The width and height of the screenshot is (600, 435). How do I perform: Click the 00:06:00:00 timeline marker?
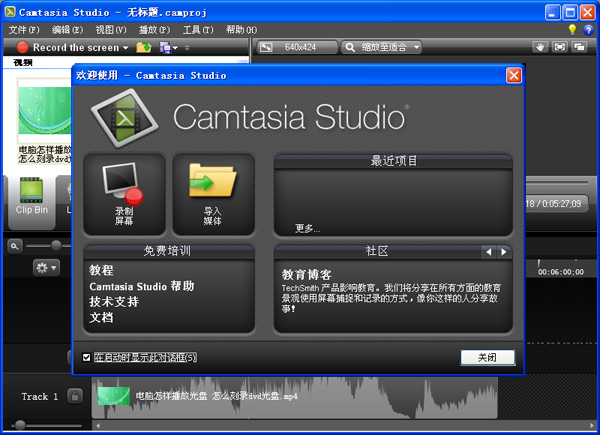click(x=561, y=272)
